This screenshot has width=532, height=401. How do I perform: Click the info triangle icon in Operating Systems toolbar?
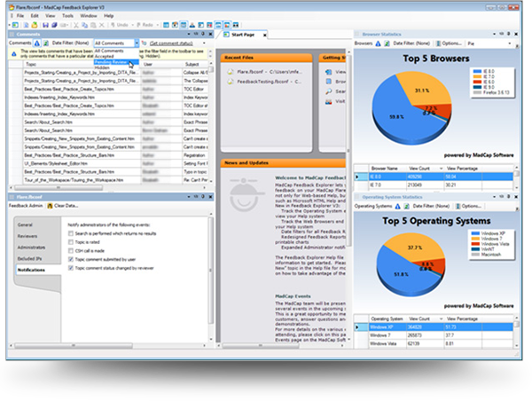click(x=397, y=206)
